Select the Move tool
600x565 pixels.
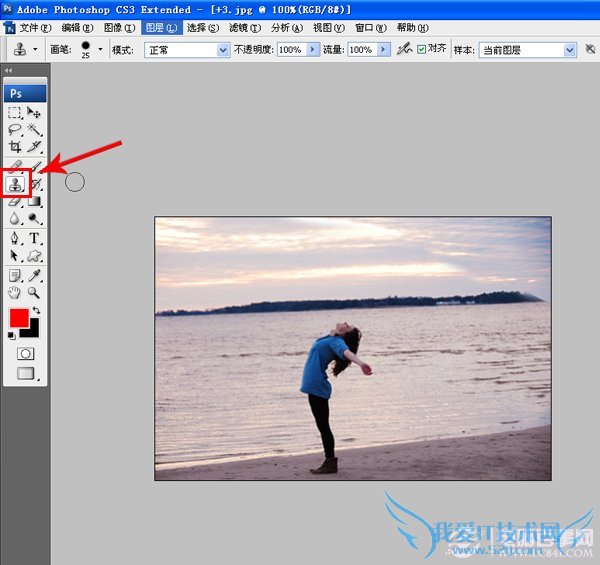[x=34, y=113]
